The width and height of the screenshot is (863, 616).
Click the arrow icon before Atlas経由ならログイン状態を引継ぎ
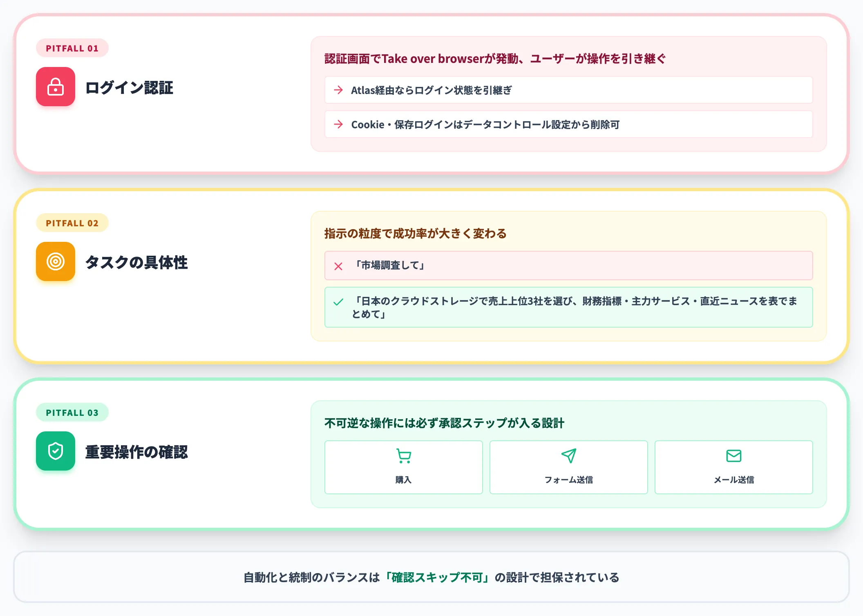pos(338,90)
